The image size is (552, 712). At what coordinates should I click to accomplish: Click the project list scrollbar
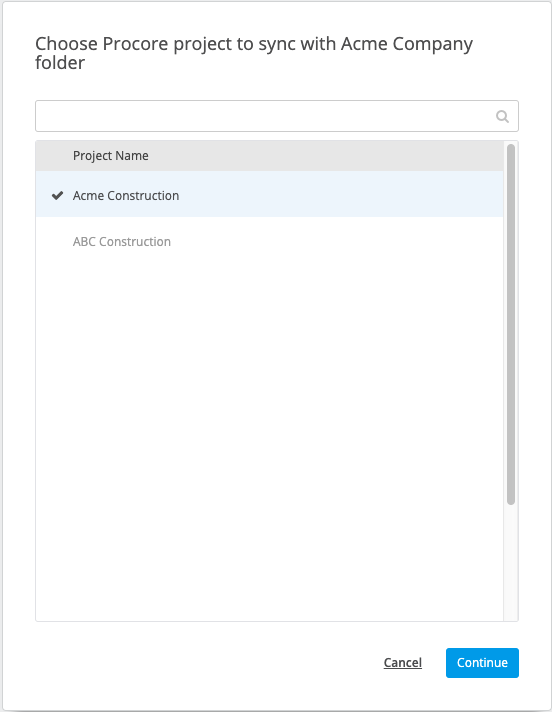pyautogui.click(x=511, y=324)
